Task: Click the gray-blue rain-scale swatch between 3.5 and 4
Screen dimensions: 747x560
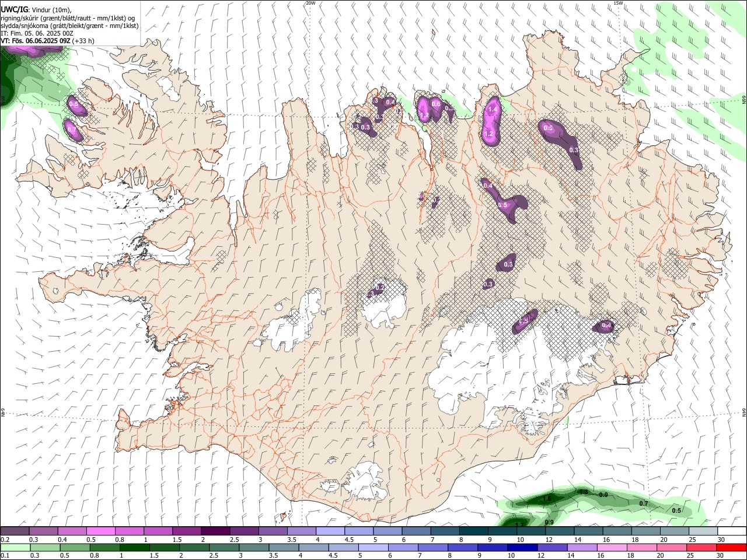Action: point(284,547)
